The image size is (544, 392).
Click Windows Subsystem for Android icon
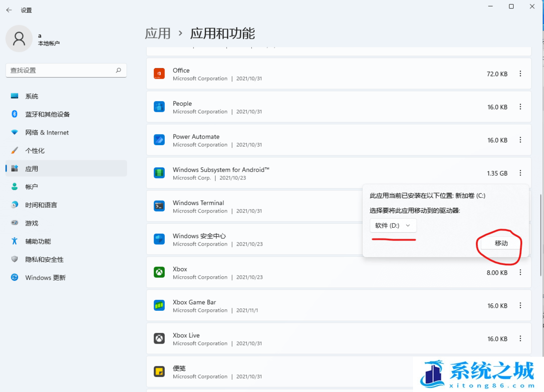pyautogui.click(x=159, y=173)
